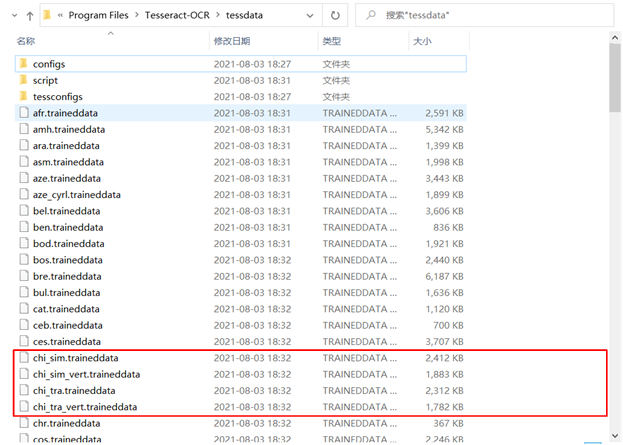623x445 pixels.
Task: Select bos.traineddata file icon
Action: point(24,259)
